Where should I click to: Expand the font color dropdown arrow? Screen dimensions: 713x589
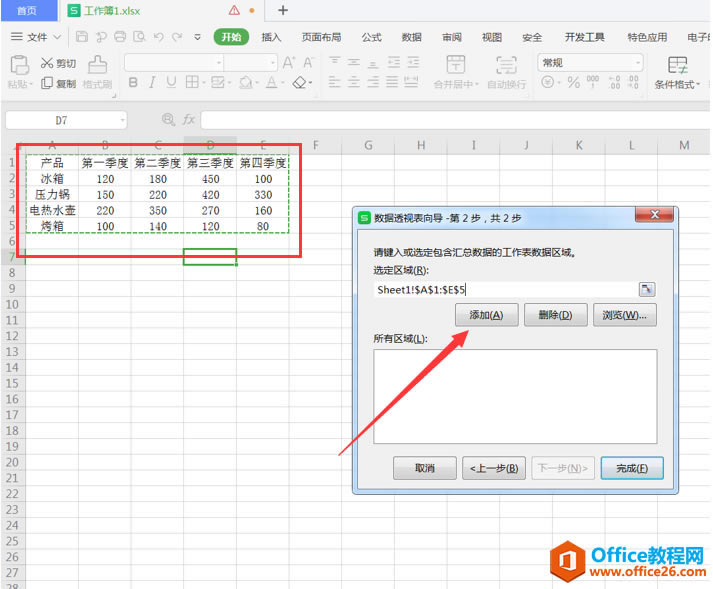tap(282, 83)
